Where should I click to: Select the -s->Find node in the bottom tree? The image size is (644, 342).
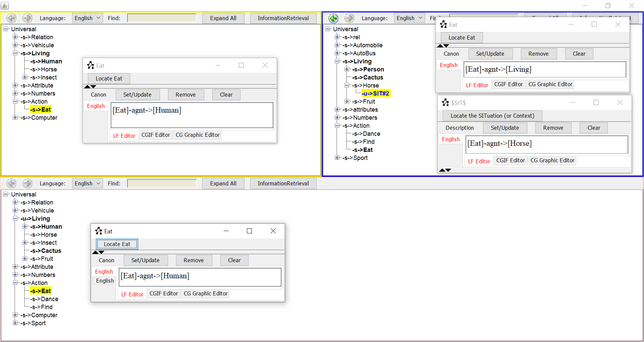(41, 307)
